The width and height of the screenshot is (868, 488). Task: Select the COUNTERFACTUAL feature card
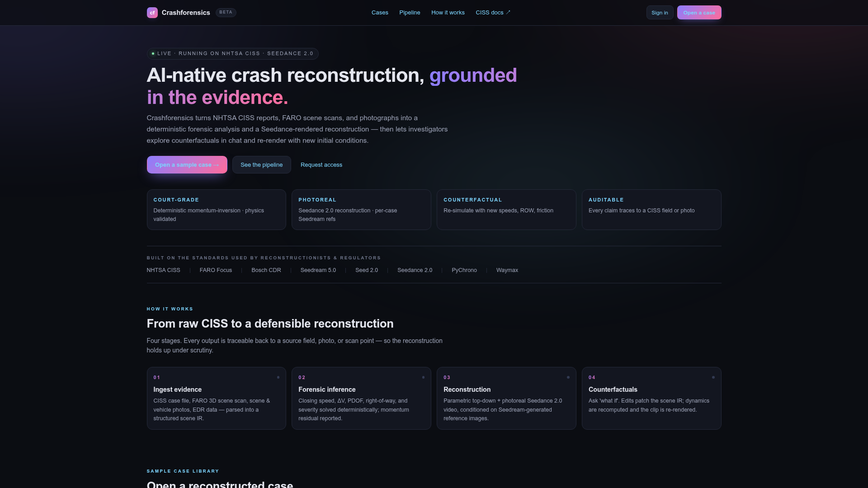pos(506,210)
